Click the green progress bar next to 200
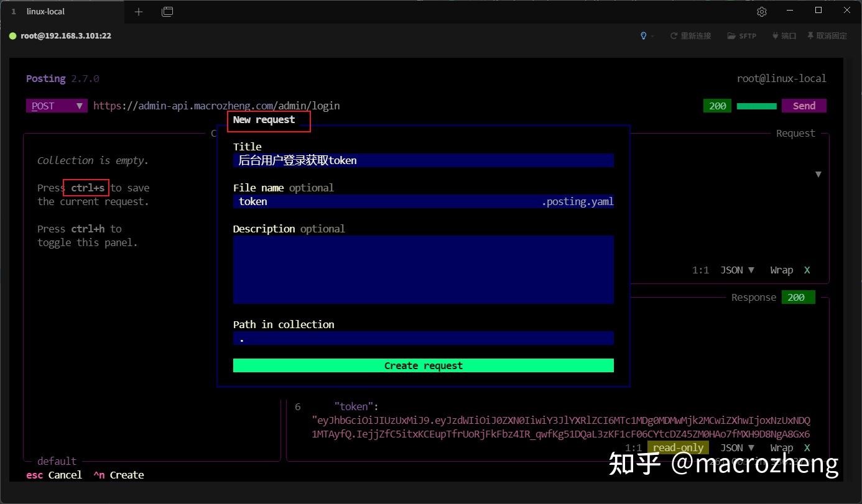862x504 pixels. pyautogui.click(x=756, y=106)
